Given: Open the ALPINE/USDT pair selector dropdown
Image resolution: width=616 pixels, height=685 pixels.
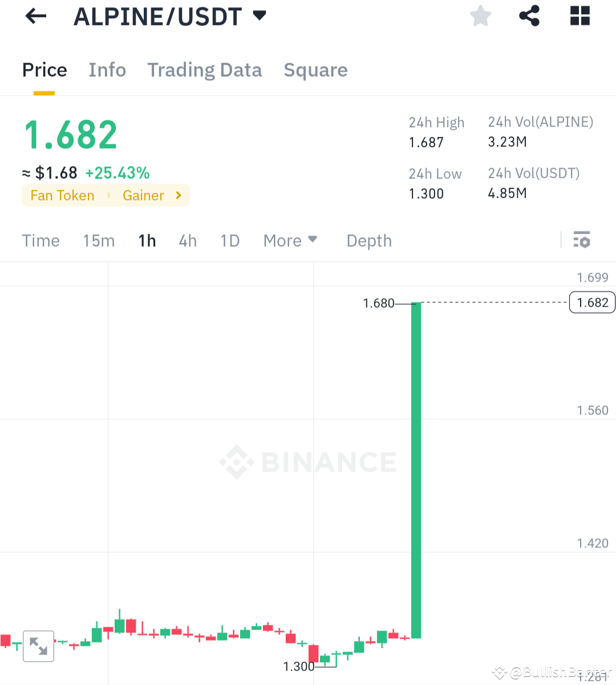Looking at the screenshot, I should pos(258,16).
